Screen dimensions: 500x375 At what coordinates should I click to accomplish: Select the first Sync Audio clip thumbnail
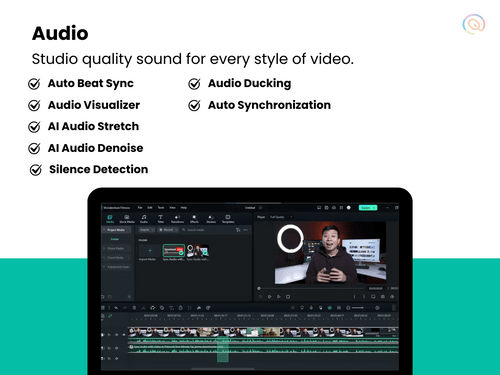[x=173, y=251]
